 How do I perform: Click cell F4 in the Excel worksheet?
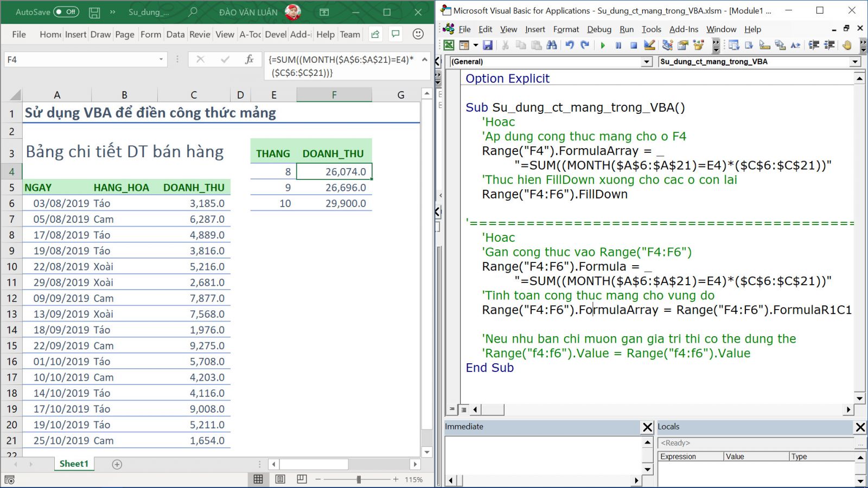(x=334, y=171)
